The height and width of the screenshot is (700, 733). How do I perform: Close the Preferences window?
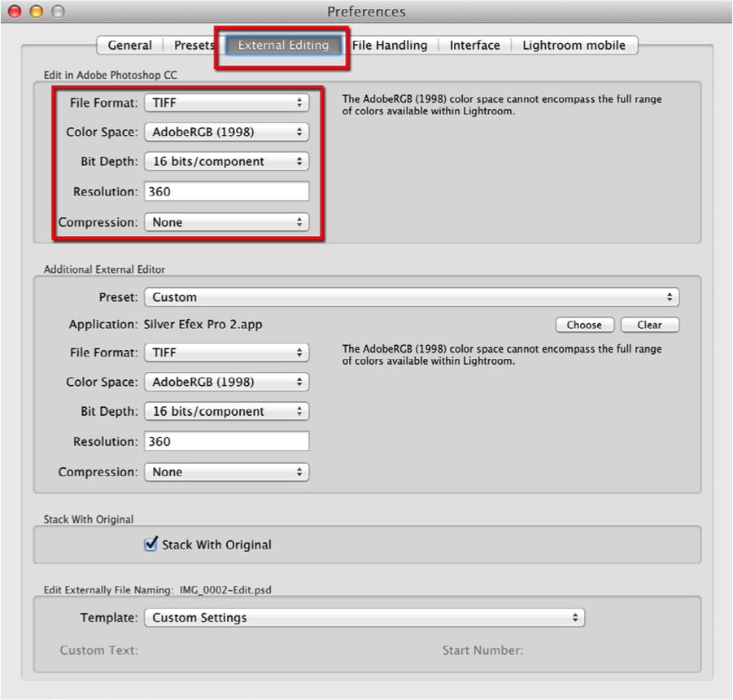15,11
